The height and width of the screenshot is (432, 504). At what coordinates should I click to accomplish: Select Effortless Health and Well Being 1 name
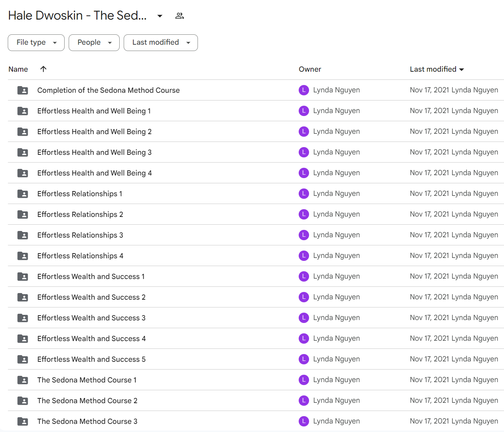(94, 111)
